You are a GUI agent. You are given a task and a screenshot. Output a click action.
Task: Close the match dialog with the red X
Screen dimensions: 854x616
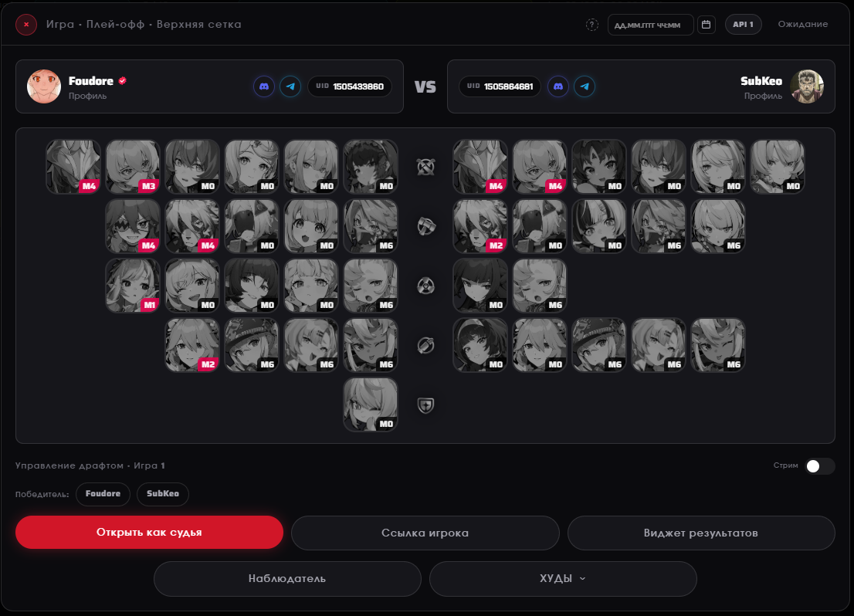point(26,25)
